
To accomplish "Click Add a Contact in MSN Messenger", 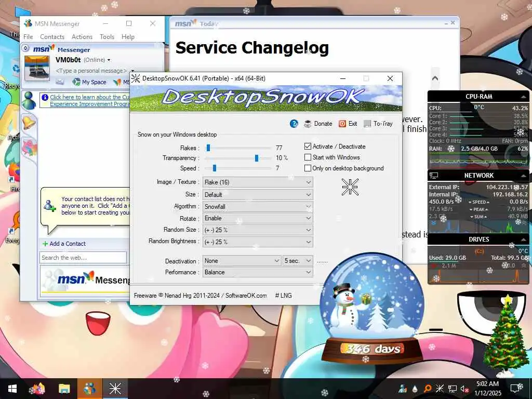I will [68, 244].
